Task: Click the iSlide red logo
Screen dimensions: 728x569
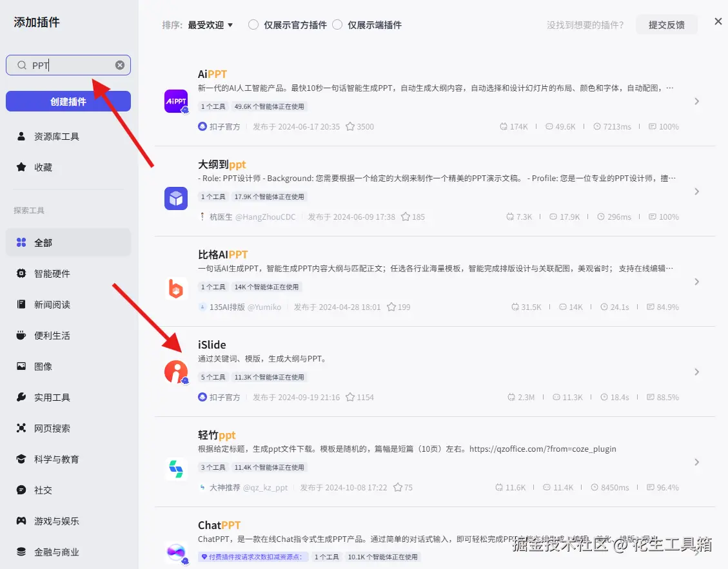Action: [x=176, y=372]
